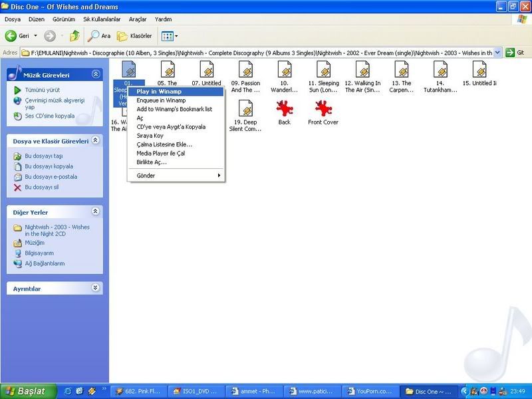The image size is (532, 399).
Task: Click the taskbar clock 23:49
Action: point(517,392)
